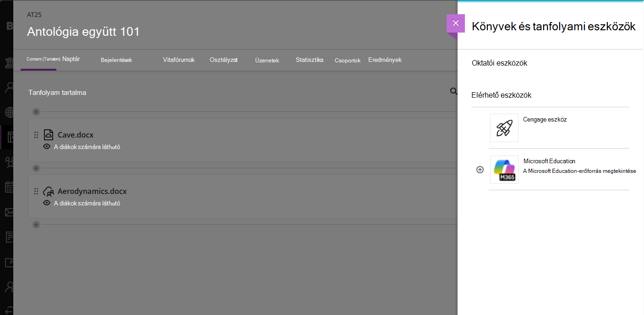This screenshot has width=644, height=315.
Task: Click the document icon beside Cave.docx
Action: [x=48, y=135]
